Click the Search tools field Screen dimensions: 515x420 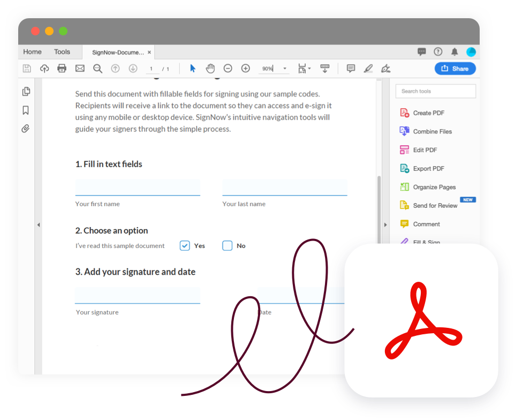pos(436,91)
